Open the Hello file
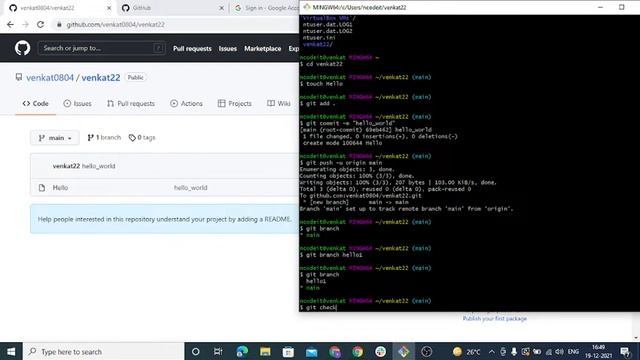640x360 pixels. (x=60, y=188)
